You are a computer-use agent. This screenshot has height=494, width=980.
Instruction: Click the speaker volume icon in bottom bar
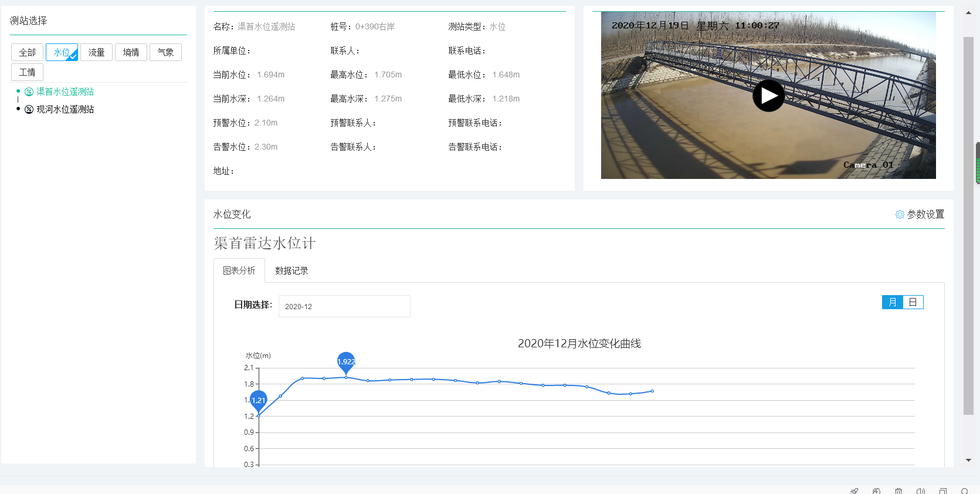pyautogui.click(x=920, y=490)
